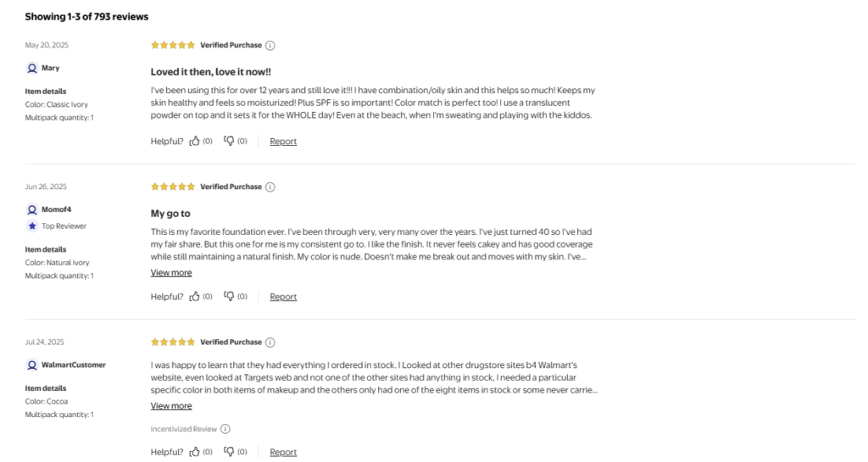This screenshot has height=462, width=868.
Task: Report the "My go to" review
Action: (x=283, y=297)
